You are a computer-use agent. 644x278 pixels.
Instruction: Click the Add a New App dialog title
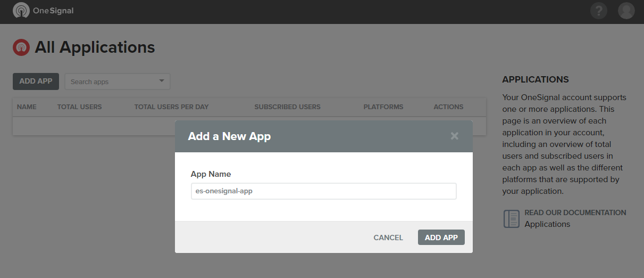tap(229, 136)
